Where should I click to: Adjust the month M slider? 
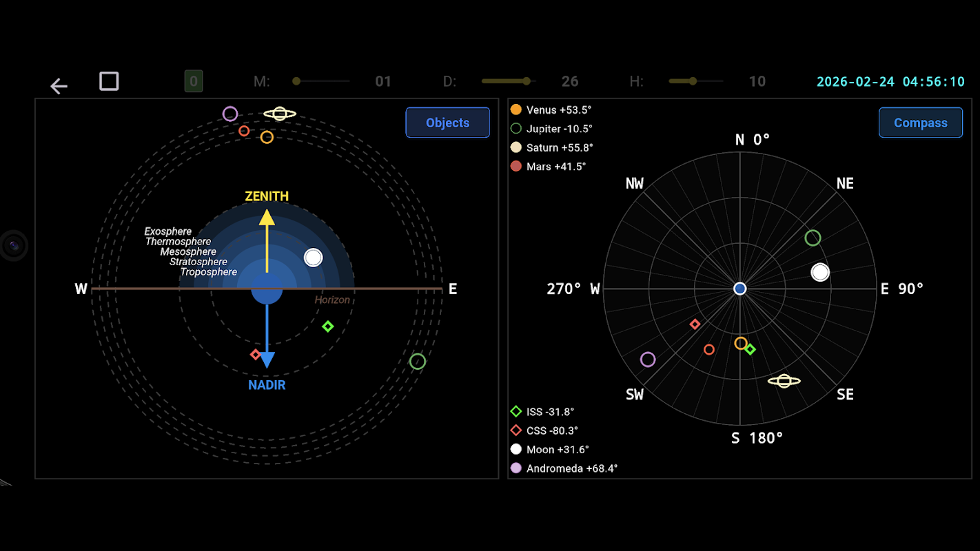[x=322, y=81]
